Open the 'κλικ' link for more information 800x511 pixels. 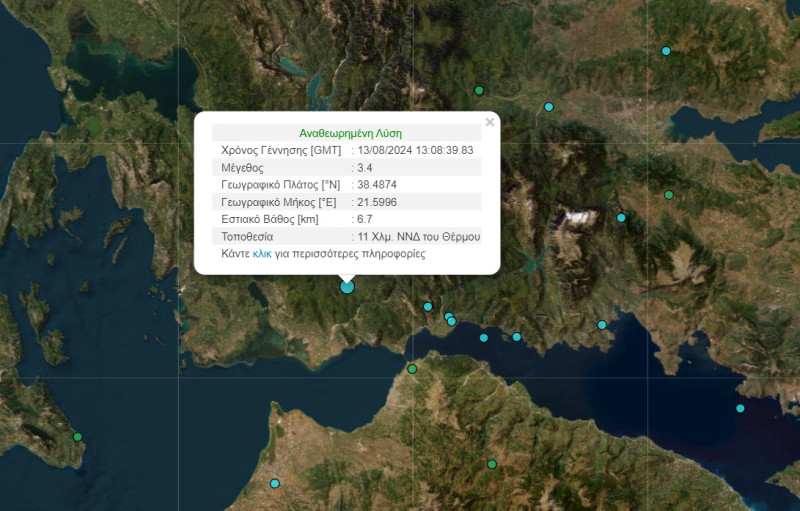262,254
